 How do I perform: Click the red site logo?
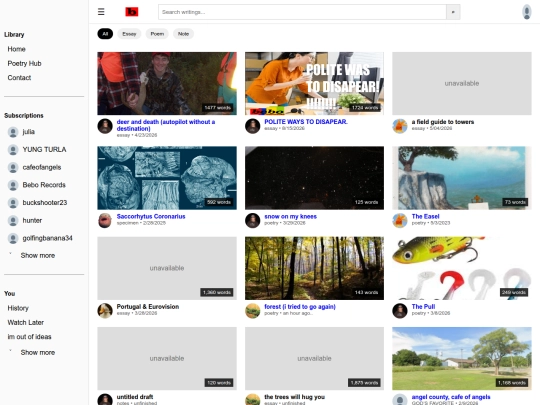click(132, 12)
